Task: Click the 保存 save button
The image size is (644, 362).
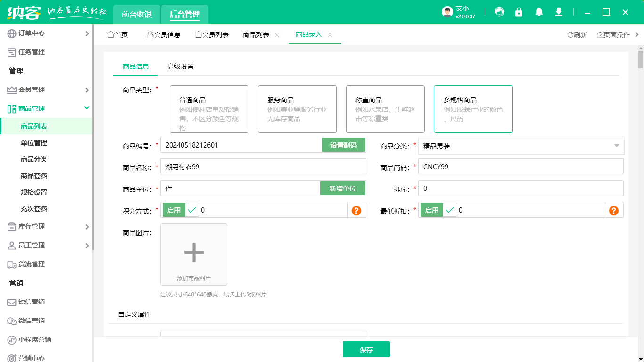Action: [366, 349]
